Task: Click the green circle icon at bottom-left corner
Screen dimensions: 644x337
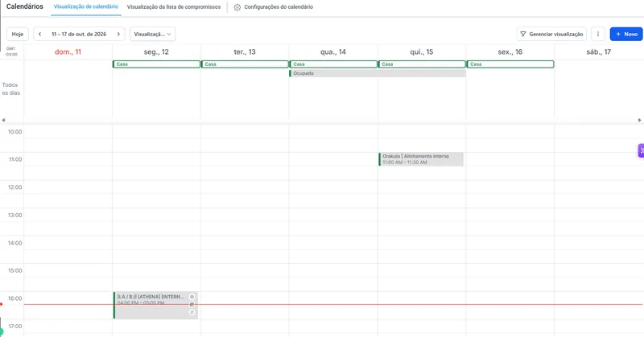Action: tap(2, 331)
